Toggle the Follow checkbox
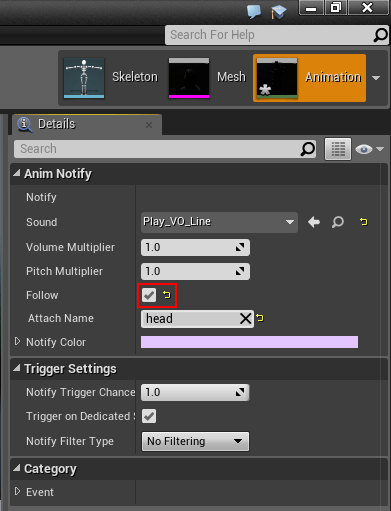 [x=149, y=295]
